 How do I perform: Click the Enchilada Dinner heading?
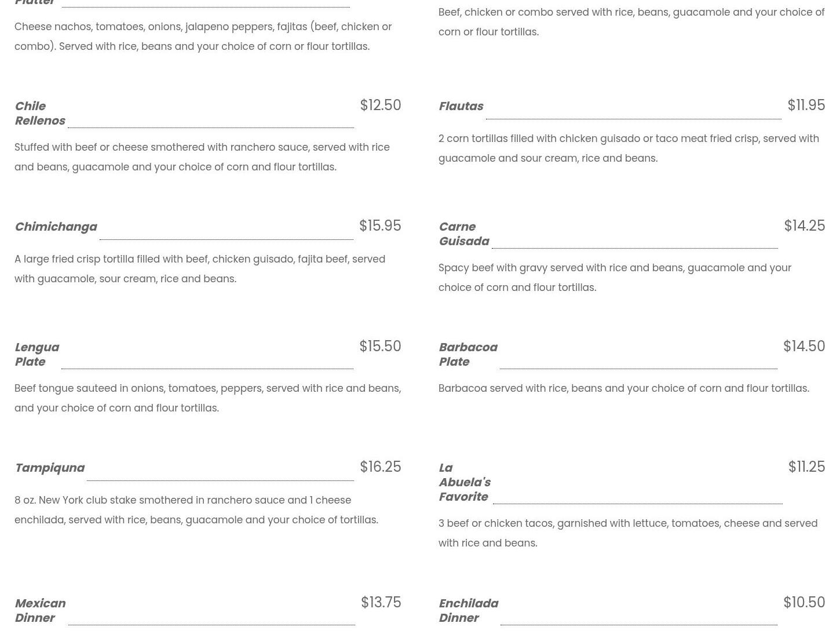[x=468, y=611]
